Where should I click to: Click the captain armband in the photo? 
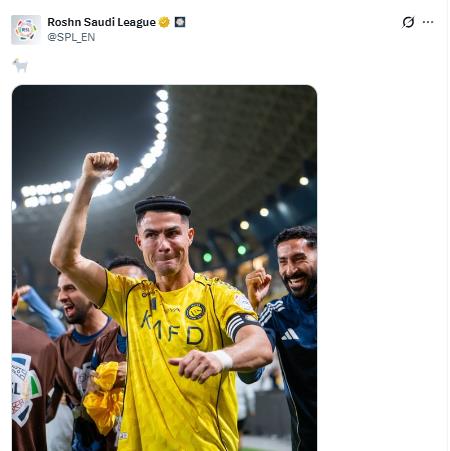[240, 324]
